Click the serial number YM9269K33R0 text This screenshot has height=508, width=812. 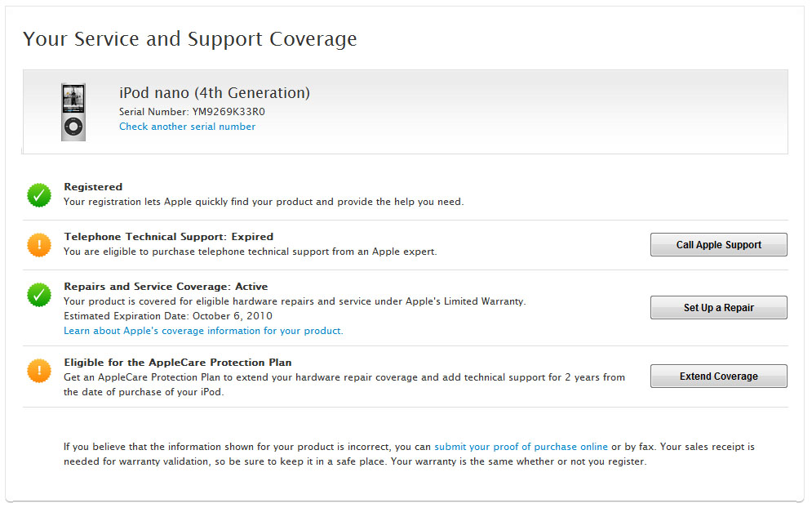229,111
